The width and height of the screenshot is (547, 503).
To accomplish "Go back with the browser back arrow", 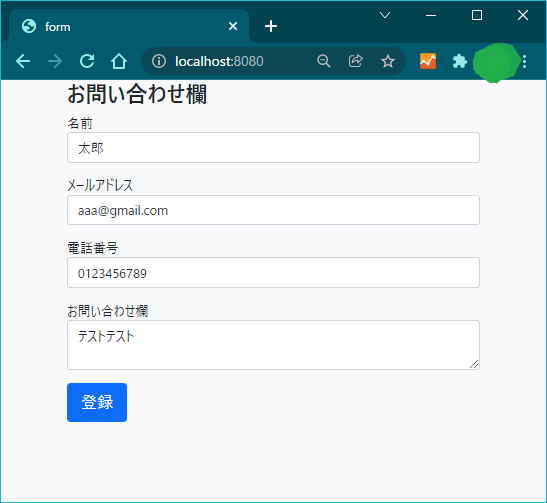I will click(23, 61).
